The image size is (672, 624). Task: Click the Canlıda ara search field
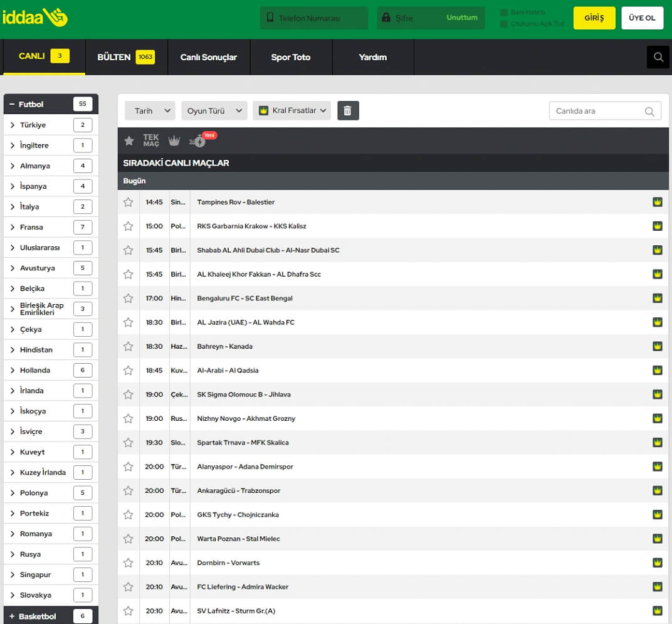(x=605, y=111)
